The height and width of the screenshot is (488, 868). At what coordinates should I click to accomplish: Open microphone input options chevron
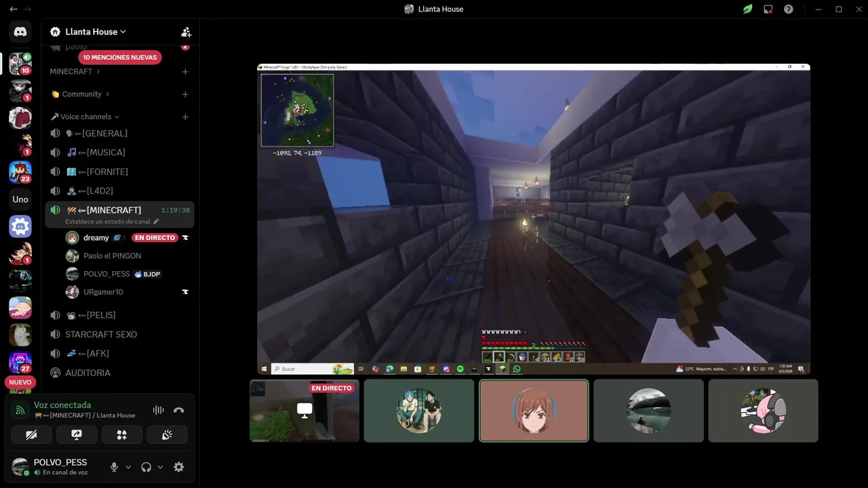[128, 467]
